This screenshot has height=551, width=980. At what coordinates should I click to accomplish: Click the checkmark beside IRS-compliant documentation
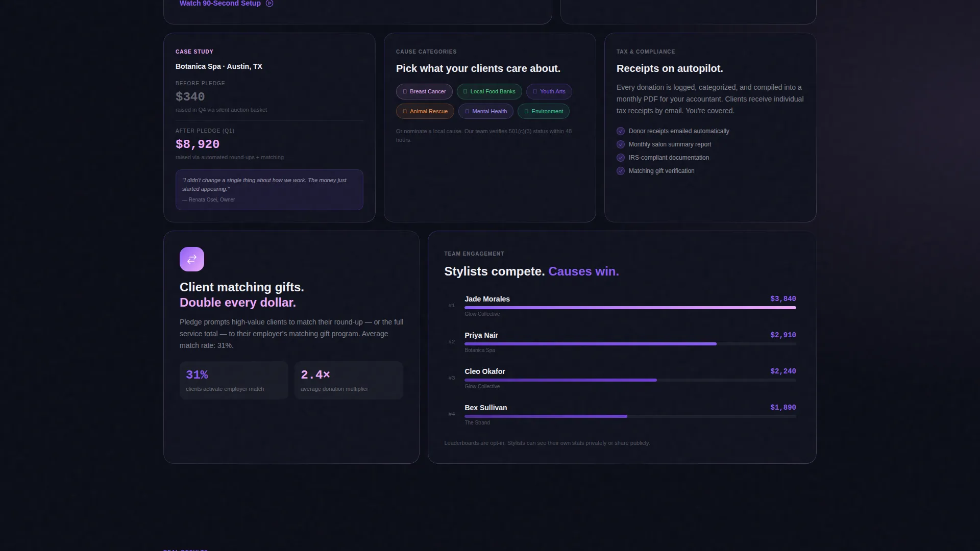621,158
